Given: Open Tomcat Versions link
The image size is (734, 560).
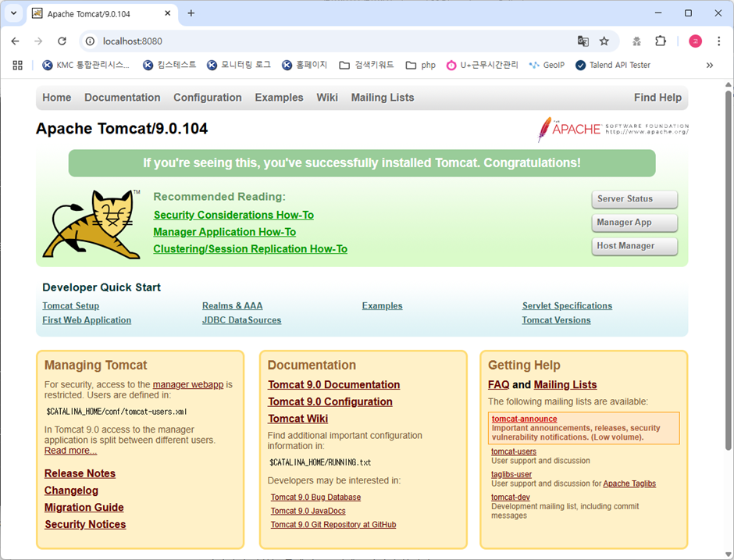Looking at the screenshot, I should click(556, 320).
